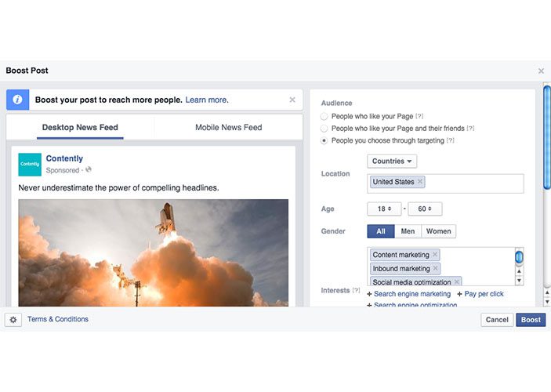Open help for Page and their friends option
This screenshot has width=551, height=392.
click(470, 129)
